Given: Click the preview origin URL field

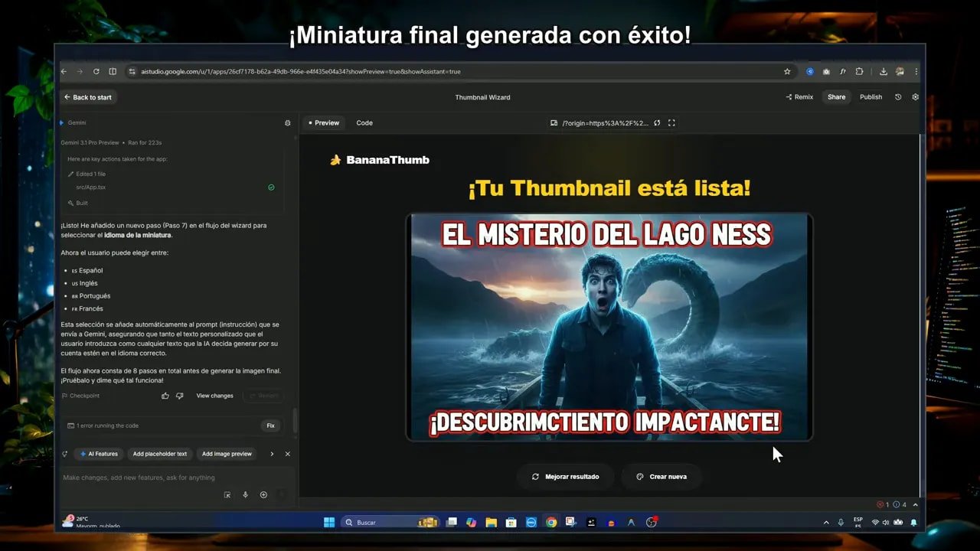Looking at the screenshot, I should (605, 122).
